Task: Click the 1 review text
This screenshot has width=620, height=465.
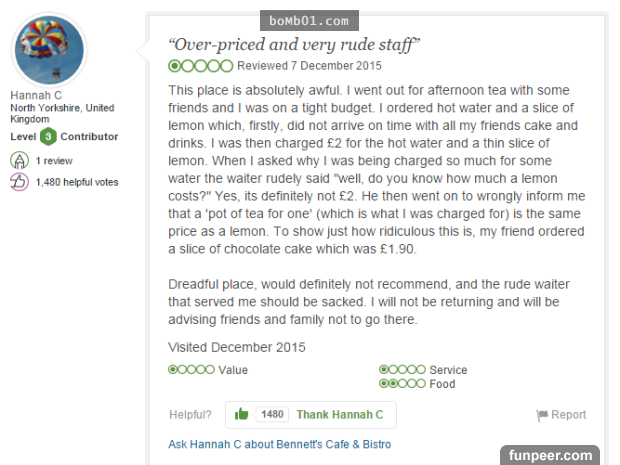Action: [52, 160]
